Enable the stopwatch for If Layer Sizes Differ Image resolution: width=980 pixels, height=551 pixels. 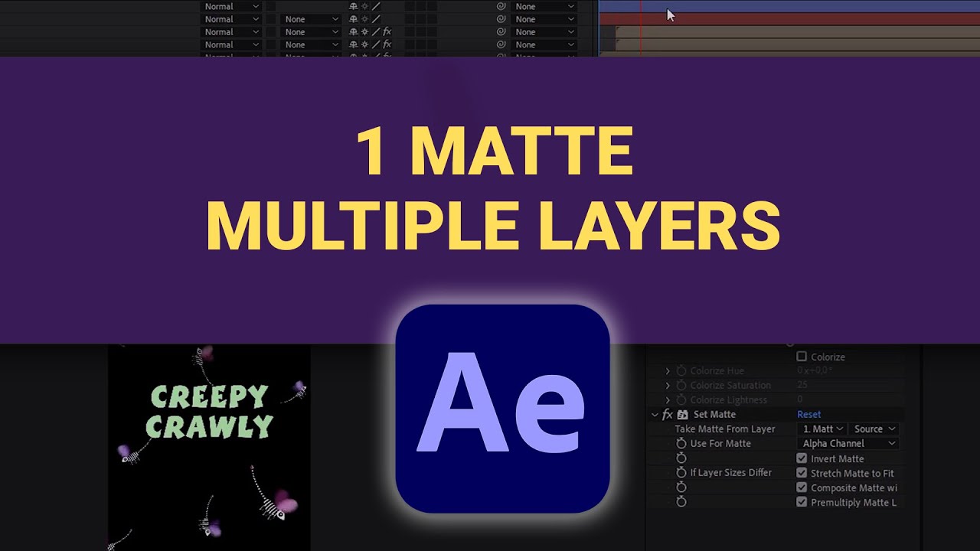pyautogui.click(x=681, y=473)
